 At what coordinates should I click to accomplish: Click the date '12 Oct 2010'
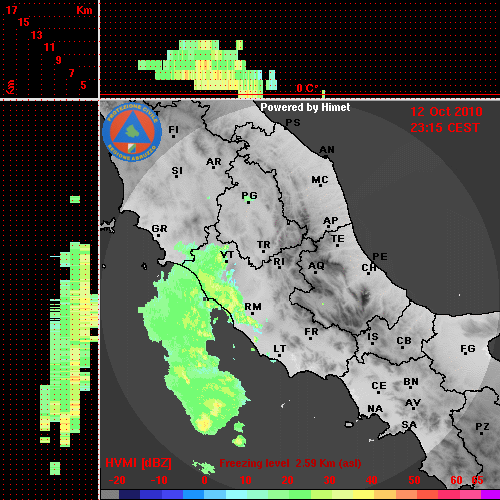(446, 112)
